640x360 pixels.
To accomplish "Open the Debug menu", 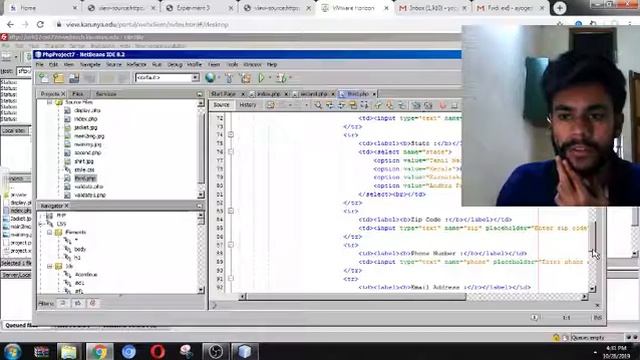I will (x=175, y=64).
